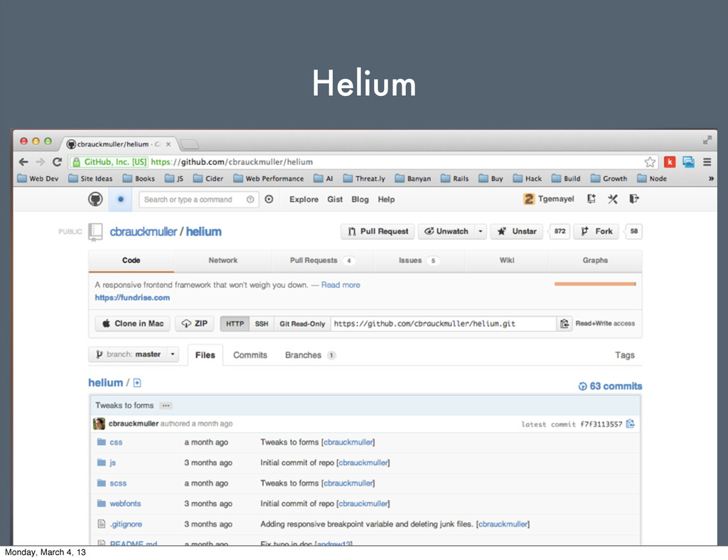Open the scss folder link

click(118, 483)
